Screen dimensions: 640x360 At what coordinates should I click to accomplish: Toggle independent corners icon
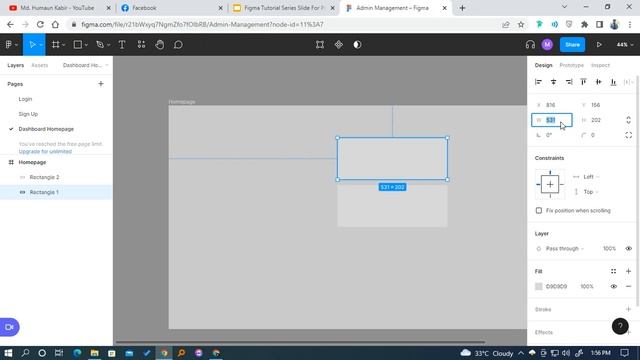click(x=629, y=135)
